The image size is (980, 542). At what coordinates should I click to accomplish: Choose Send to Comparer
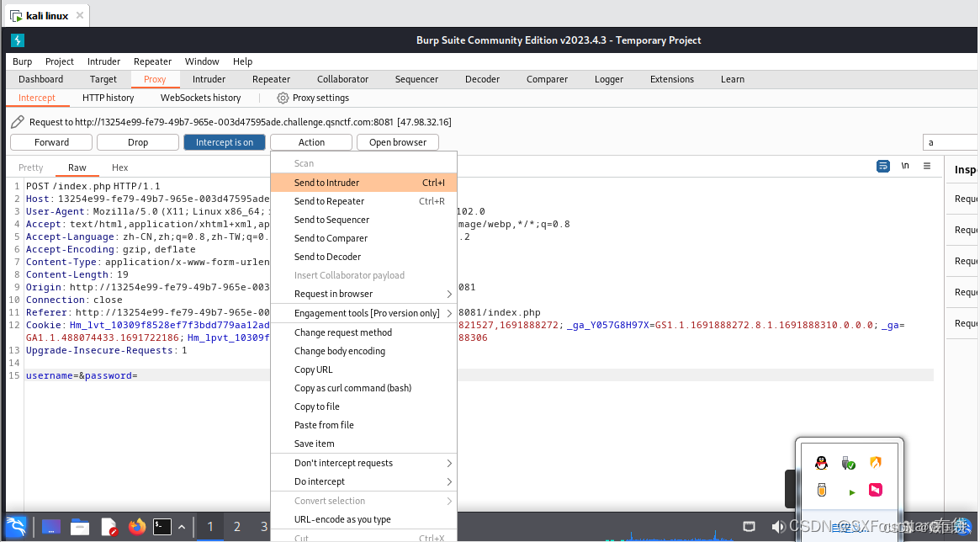coord(363,238)
